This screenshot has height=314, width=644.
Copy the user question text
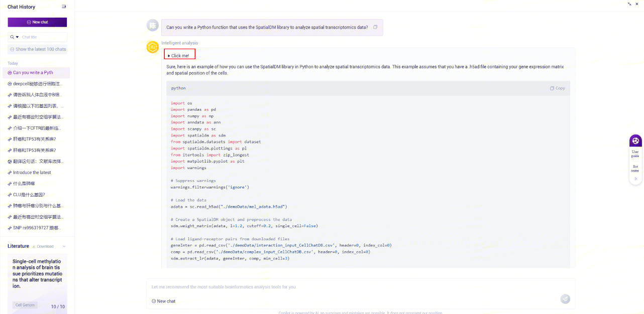point(375,27)
